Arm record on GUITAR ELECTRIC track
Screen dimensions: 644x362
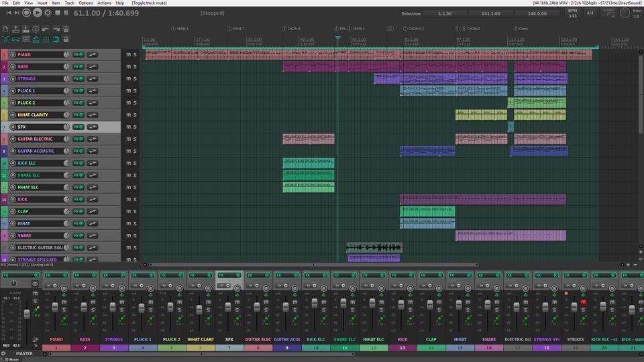13,139
